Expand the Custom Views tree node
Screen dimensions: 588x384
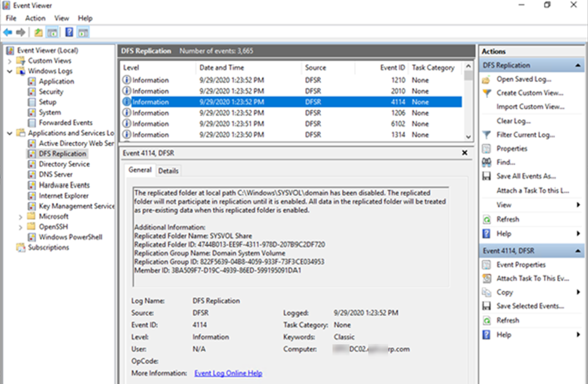[x=10, y=61]
